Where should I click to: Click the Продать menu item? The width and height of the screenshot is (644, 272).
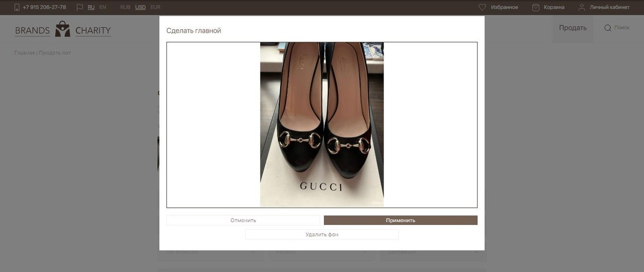572,28
